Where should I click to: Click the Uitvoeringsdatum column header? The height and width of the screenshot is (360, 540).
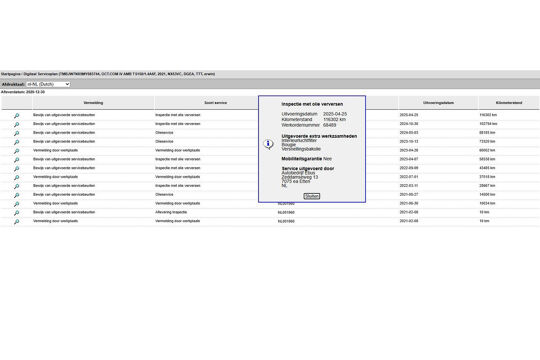438,103
